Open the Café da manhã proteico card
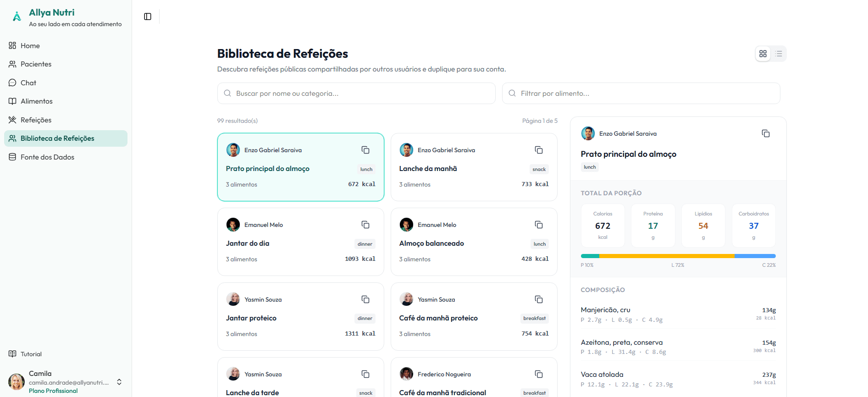 click(474, 317)
